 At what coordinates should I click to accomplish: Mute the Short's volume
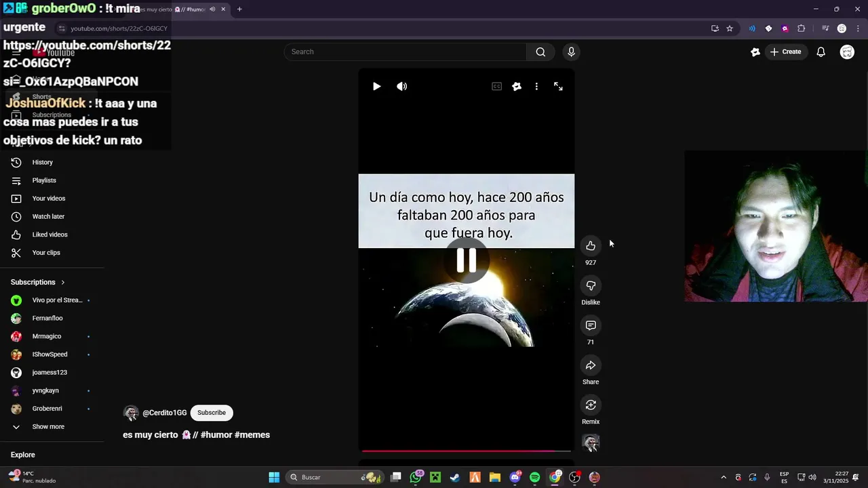(x=402, y=86)
